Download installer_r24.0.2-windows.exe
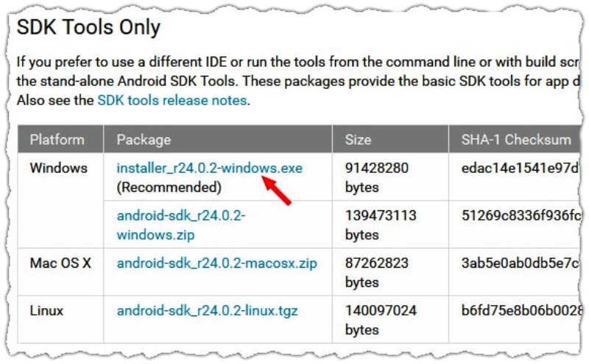The height and width of the screenshot is (364, 589). click(209, 168)
